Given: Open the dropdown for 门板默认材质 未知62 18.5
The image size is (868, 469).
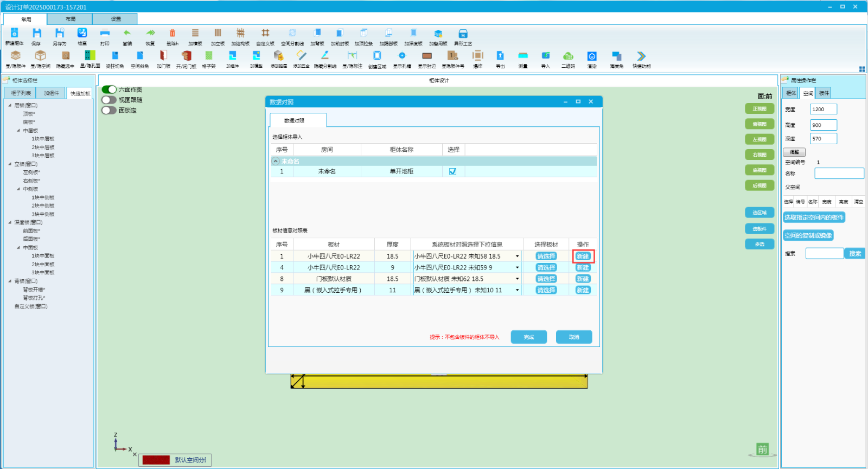Looking at the screenshot, I should point(517,279).
